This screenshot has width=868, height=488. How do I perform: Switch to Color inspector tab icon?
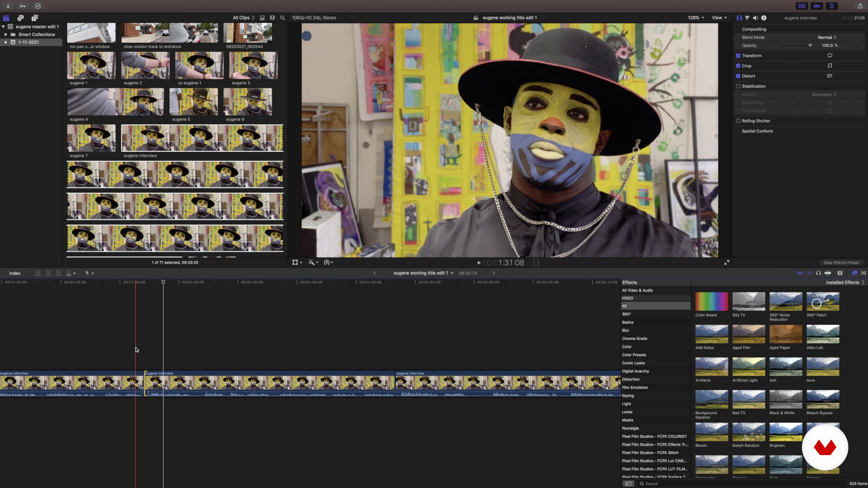click(747, 18)
